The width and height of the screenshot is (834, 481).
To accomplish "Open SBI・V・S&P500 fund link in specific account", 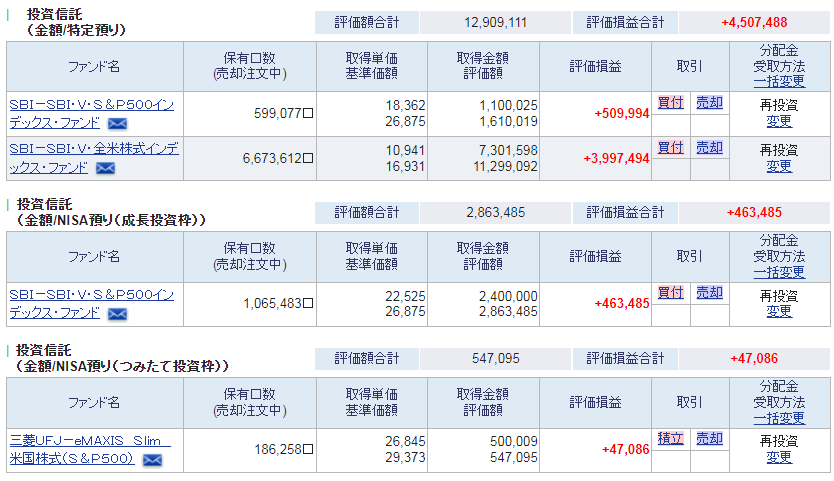I will tap(91, 114).
